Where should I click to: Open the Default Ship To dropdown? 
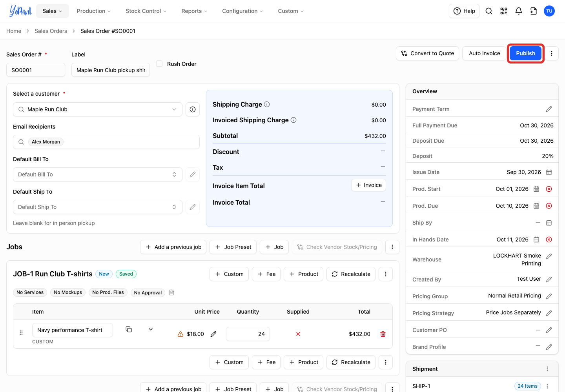[98, 207]
